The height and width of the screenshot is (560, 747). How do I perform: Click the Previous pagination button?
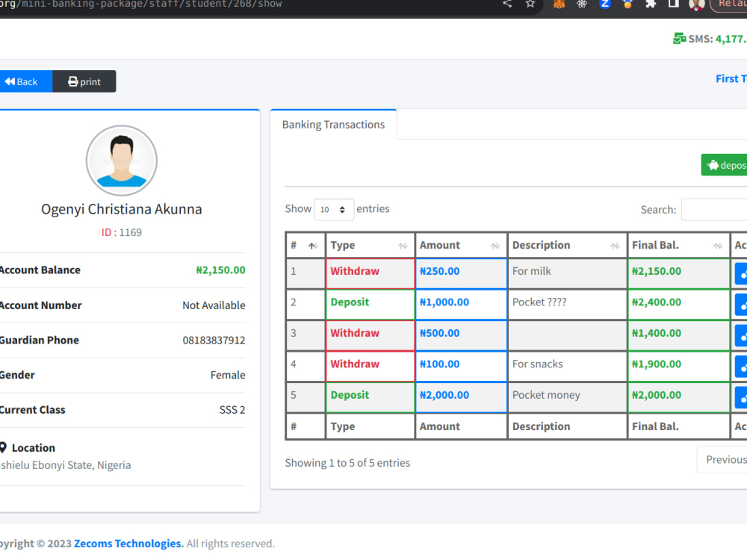tap(722, 459)
